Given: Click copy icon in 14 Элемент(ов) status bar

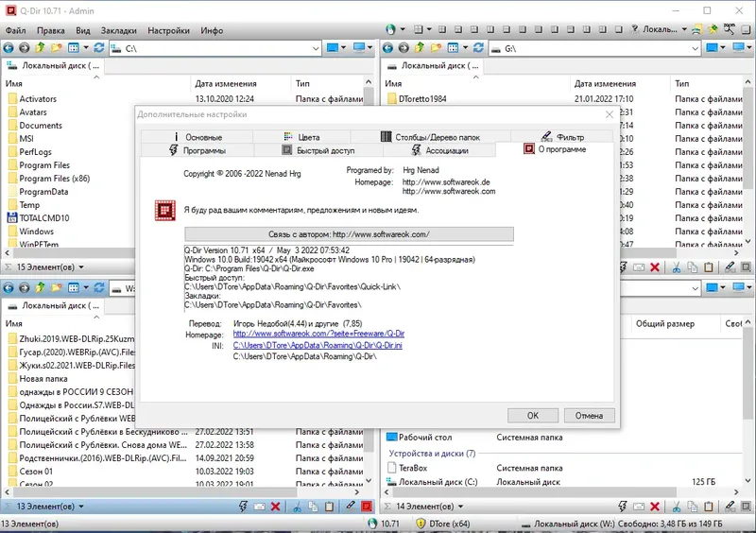Looking at the screenshot, I should coord(693,506).
